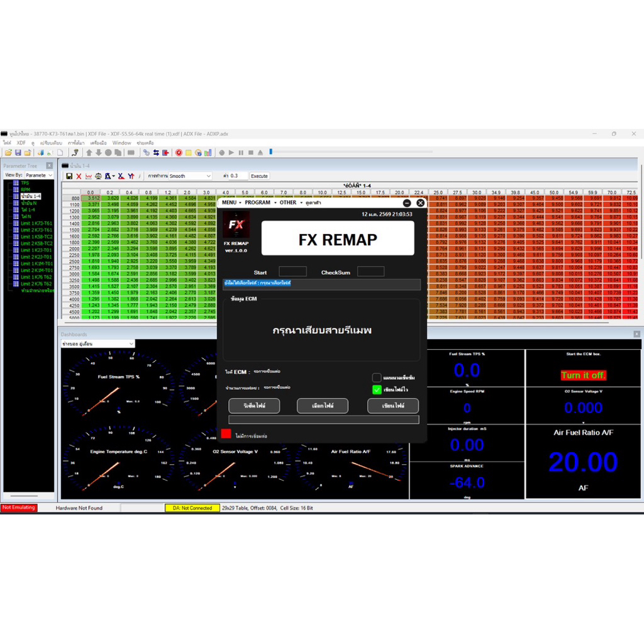Open the เครื่องมือ menu

pyautogui.click(x=98, y=143)
